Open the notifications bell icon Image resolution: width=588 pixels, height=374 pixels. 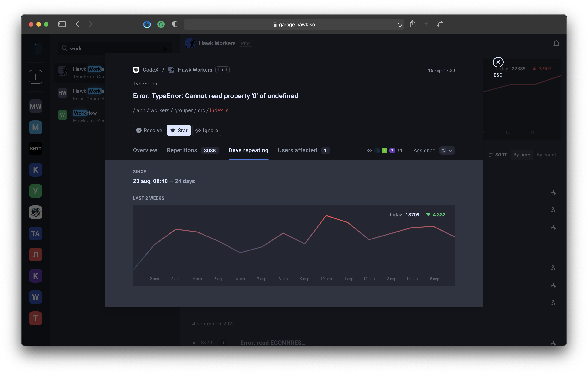coord(556,44)
